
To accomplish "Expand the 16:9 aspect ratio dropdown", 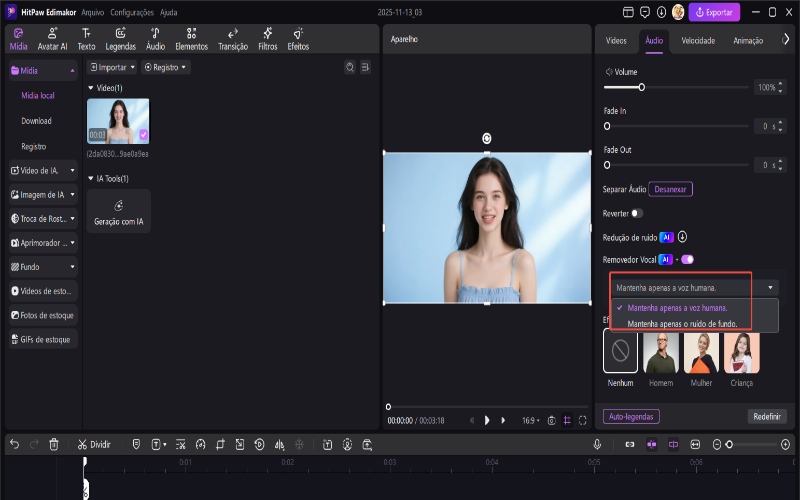I will tap(530, 421).
